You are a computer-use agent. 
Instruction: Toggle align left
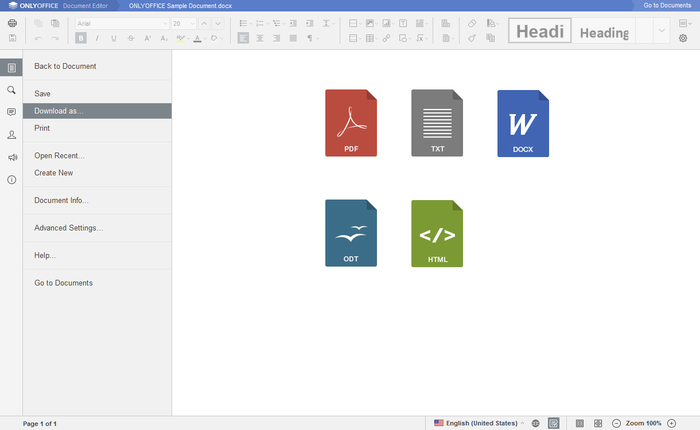(x=243, y=38)
